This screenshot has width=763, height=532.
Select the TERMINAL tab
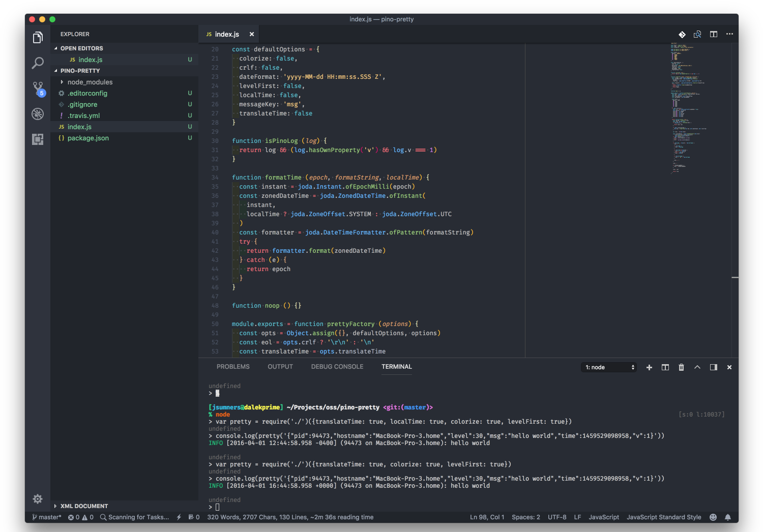pos(397,367)
